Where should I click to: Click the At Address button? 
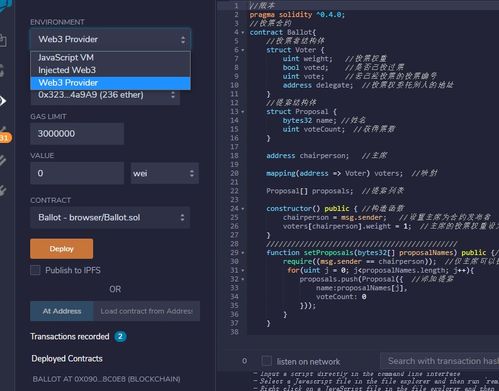point(62,311)
